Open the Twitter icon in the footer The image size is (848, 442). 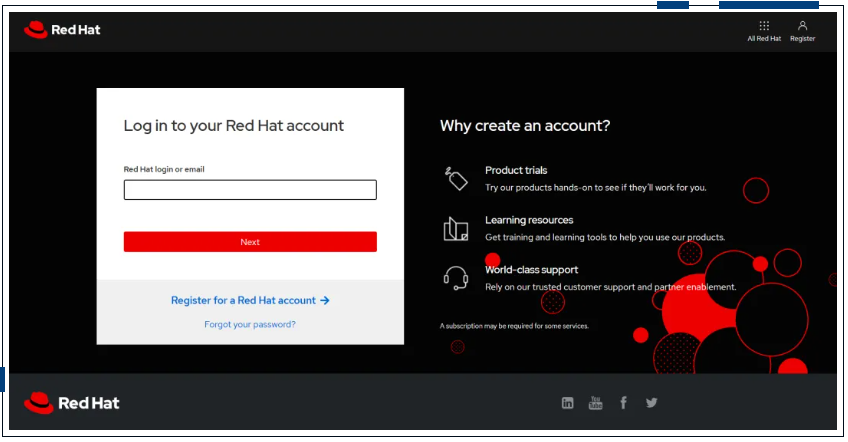(x=652, y=403)
